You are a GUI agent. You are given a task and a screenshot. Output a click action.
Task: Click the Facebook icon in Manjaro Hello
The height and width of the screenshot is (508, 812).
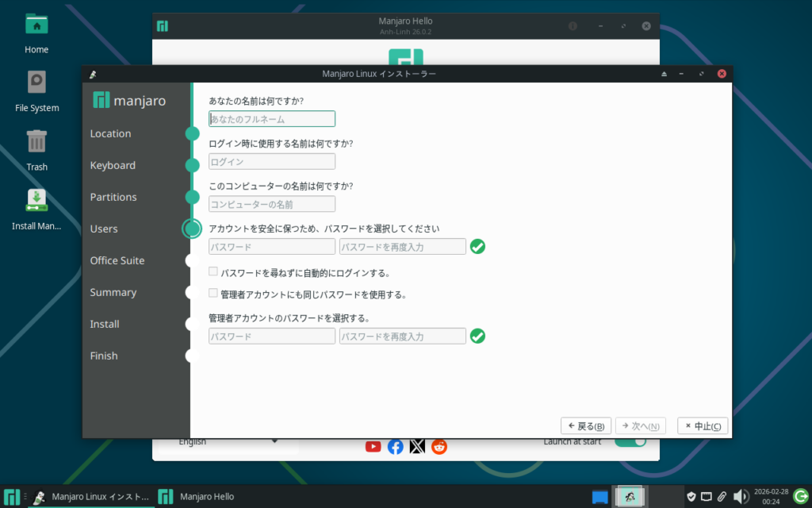tap(395, 446)
